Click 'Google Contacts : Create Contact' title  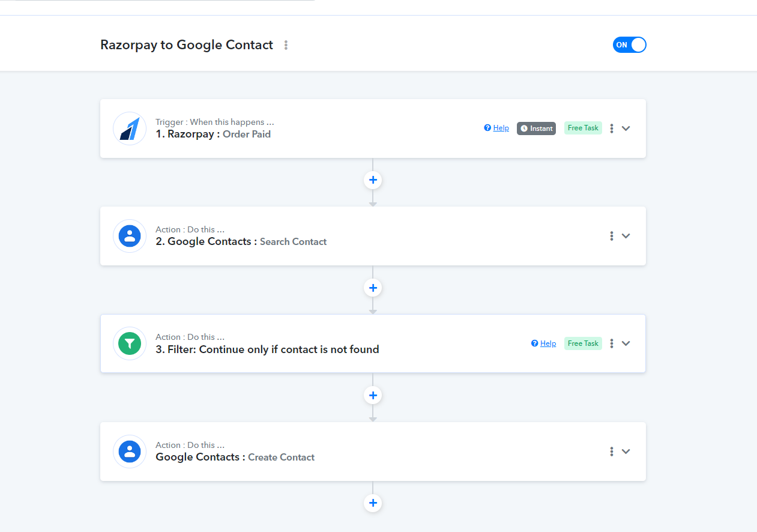click(235, 458)
